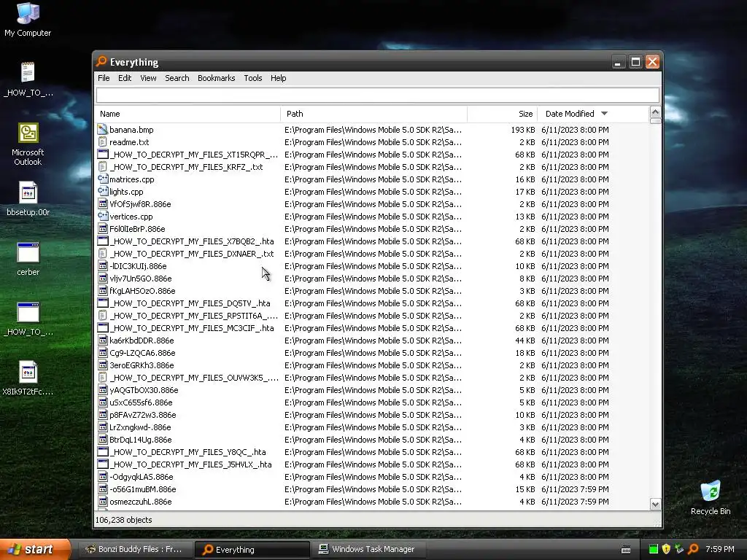The image size is (747, 560).
Task: Click Everything search icon in system tray
Action: (x=693, y=549)
